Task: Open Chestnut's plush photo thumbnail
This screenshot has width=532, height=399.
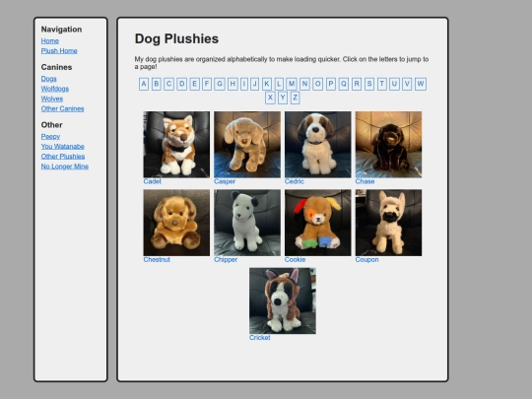Action: (x=176, y=223)
